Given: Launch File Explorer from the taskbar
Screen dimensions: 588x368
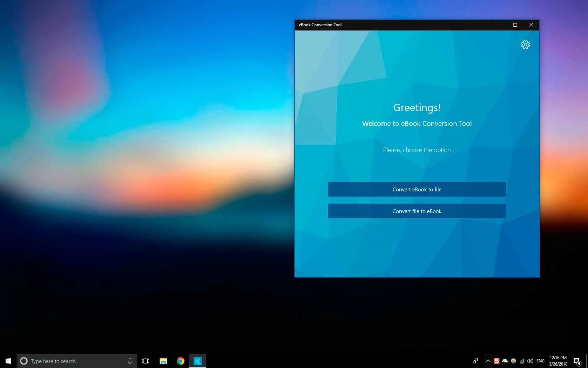Looking at the screenshot, I should [163, 361].
